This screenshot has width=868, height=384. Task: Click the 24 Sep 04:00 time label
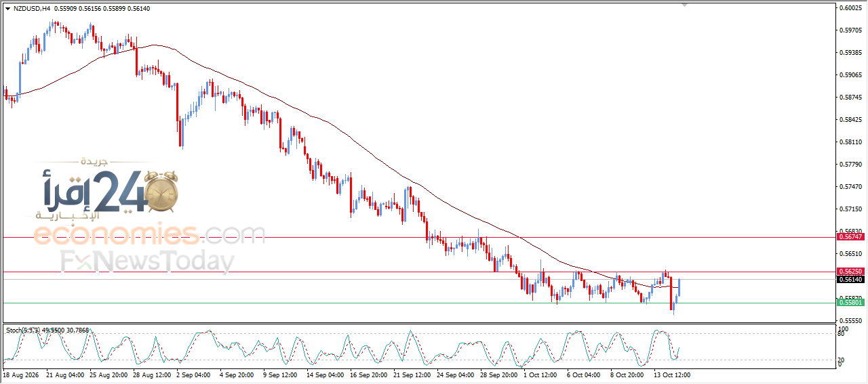[x=456, y=375]
